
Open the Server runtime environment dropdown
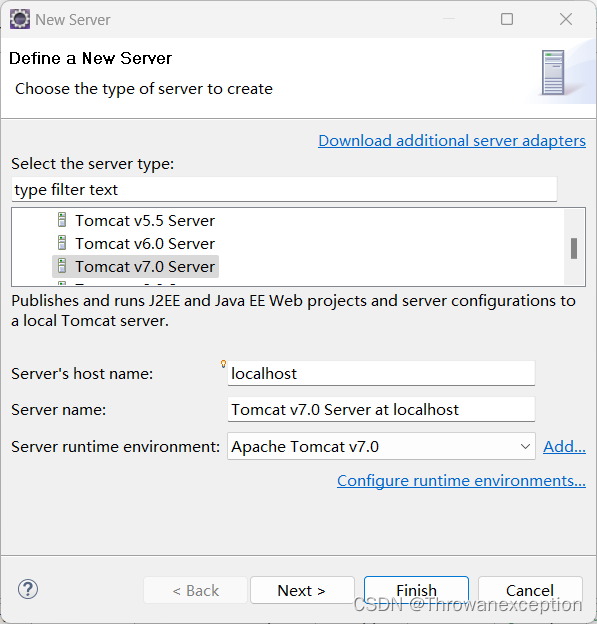click(381, 447)
